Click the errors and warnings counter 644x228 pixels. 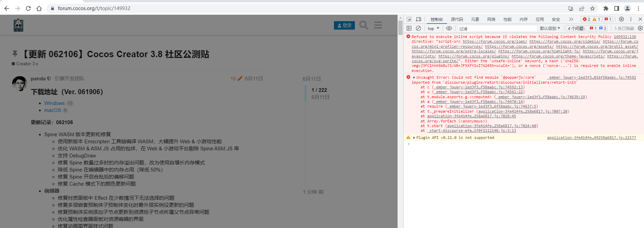(x=591, y=19)
